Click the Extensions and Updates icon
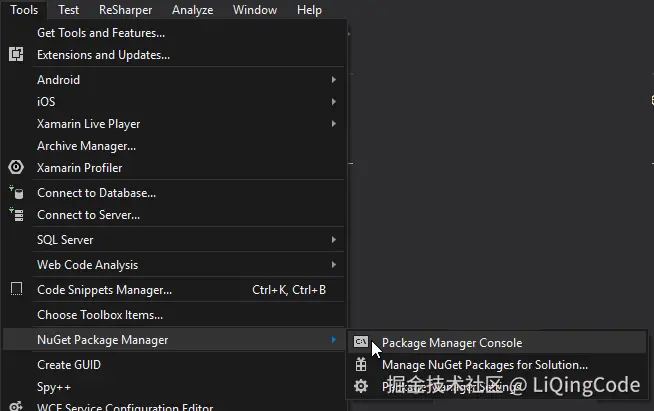This screenshot has height=411, width=654. [16, 54]
